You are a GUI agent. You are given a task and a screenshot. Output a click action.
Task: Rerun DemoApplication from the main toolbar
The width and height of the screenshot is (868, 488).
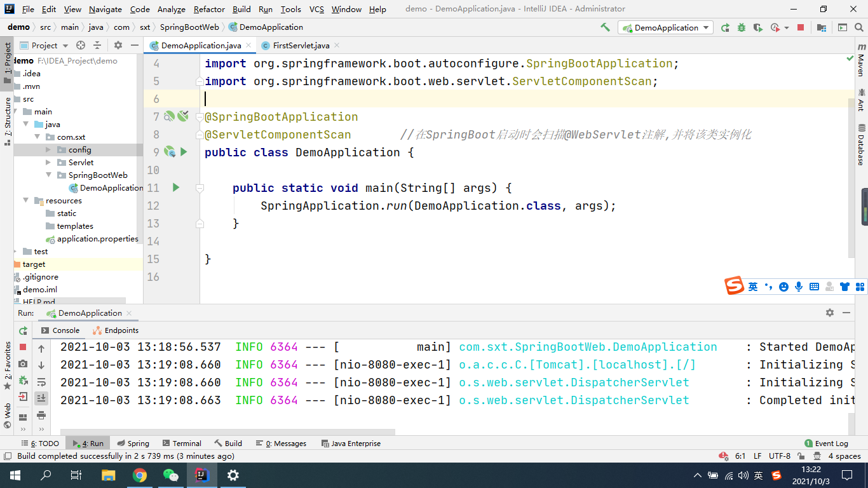(725, 27)
